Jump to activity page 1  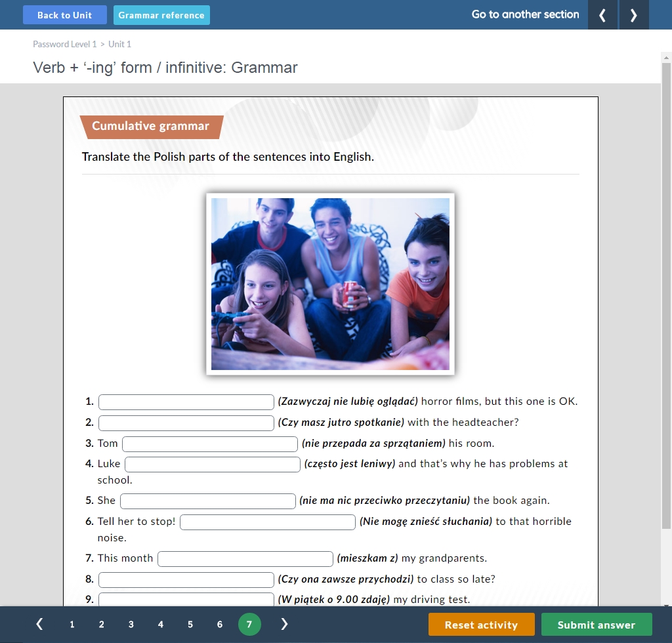click(x=72, y=624)
